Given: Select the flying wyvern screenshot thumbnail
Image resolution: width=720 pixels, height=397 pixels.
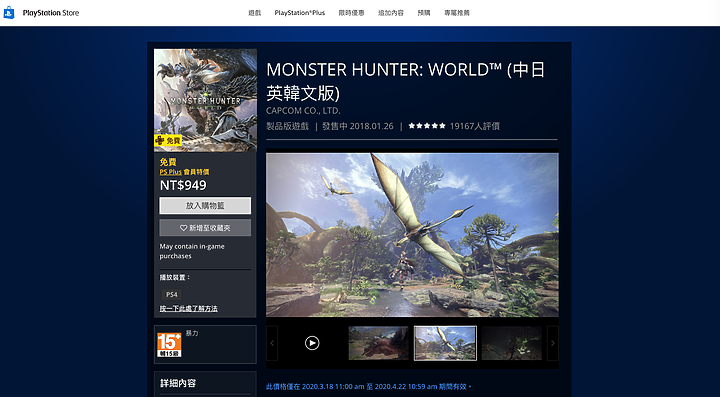Looking at the screenshot, I should pyautogui.click(x=445, y=343).
